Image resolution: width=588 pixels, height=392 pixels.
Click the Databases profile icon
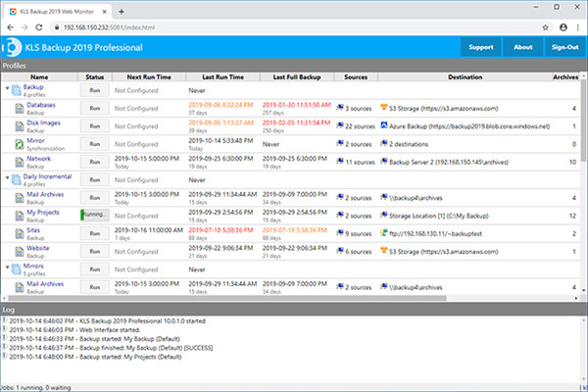coord(20,109)
